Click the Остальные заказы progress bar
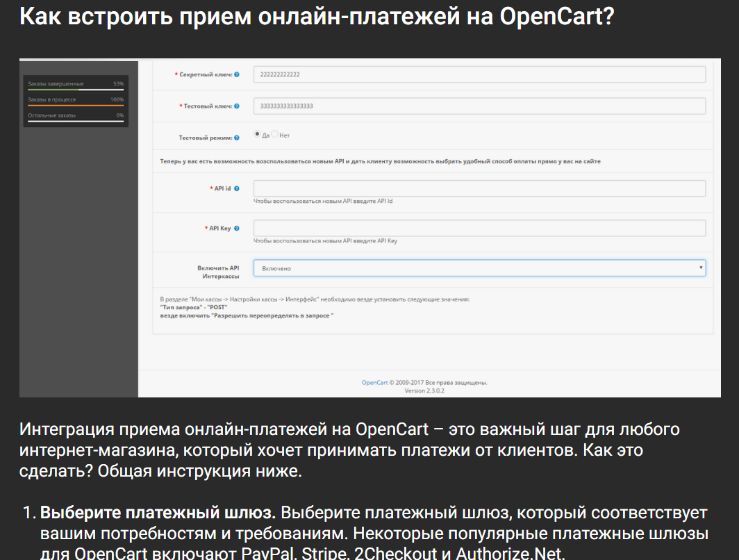Image resolution: width=739 pixels, height=560 pixels. (x=75, y=122)
